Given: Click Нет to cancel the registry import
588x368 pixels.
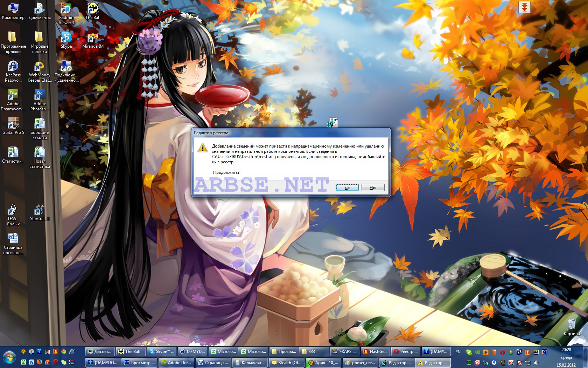Looking at the screenshot, I should coord(373,188).
